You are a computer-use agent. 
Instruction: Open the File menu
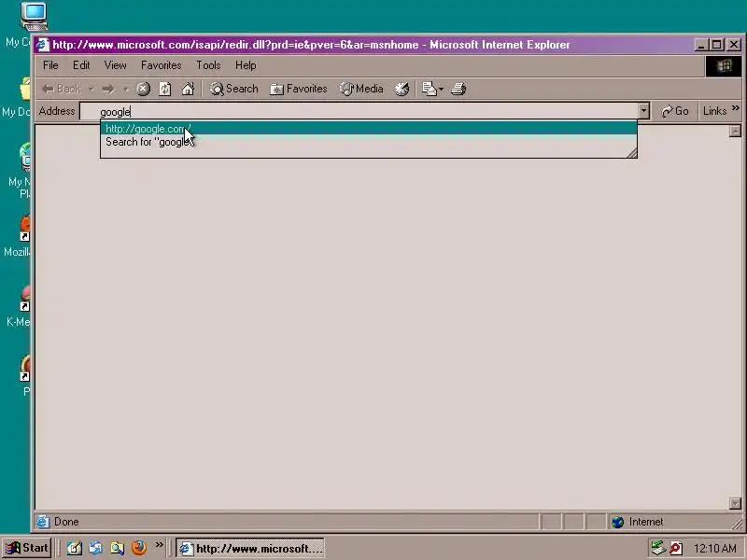point(50,65)
